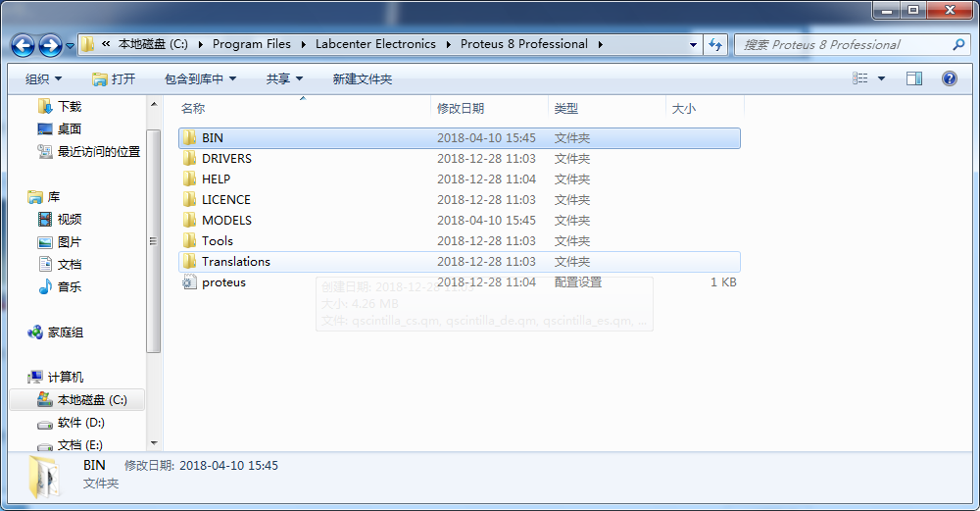Open the 组织 menu
Viewport: 980px width, 511px height.
[x=43, y=78]
